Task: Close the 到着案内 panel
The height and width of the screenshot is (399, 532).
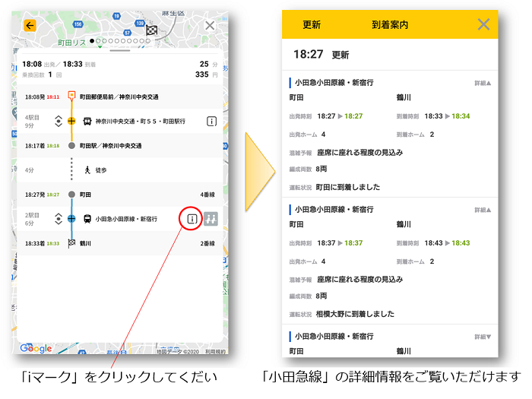Action: pyautogui.click(x=483, y=24)
